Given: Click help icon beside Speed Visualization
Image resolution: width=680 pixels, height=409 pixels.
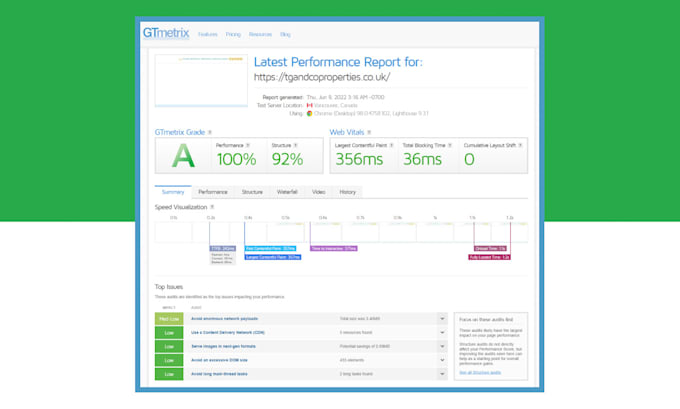Looking at the screenshot, I should pos(212,207).
